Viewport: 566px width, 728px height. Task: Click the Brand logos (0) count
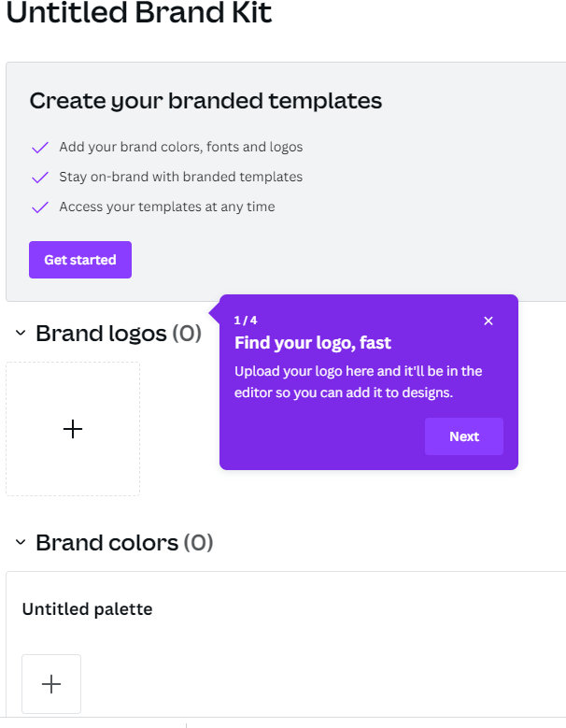[x=187, y=334]
